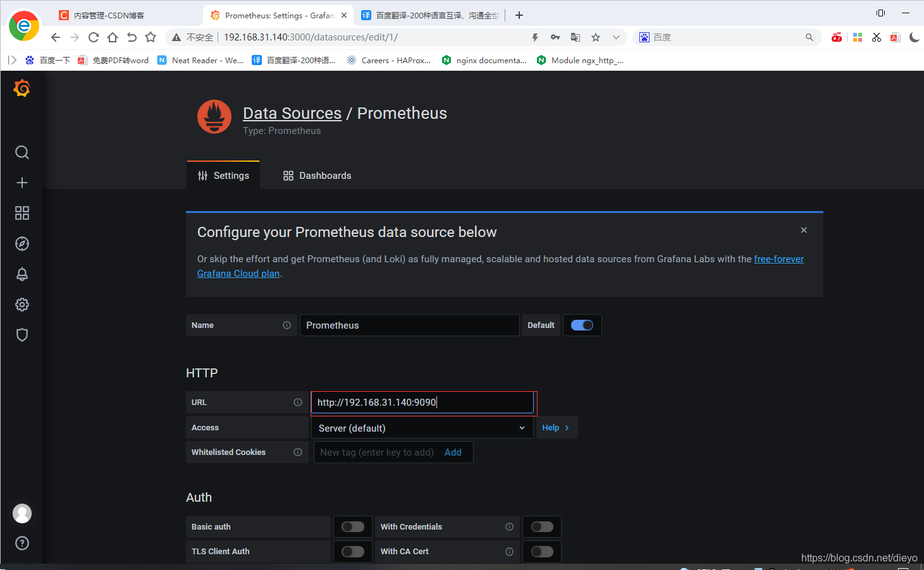The width and height of the screenshot is (924, 570).
Task: Click the browser home icon
Action: [113, 37]
